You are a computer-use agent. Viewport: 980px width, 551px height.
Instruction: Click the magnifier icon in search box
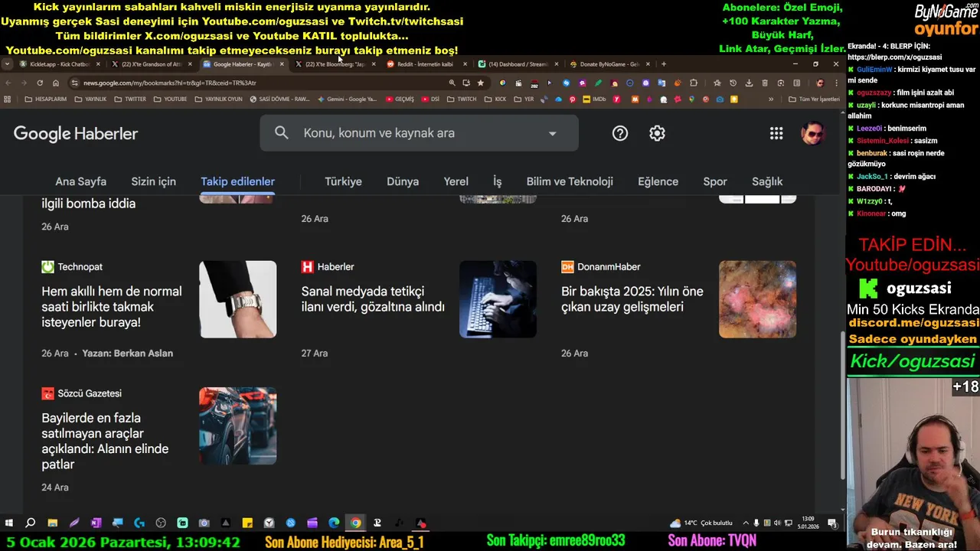point(282,133)
